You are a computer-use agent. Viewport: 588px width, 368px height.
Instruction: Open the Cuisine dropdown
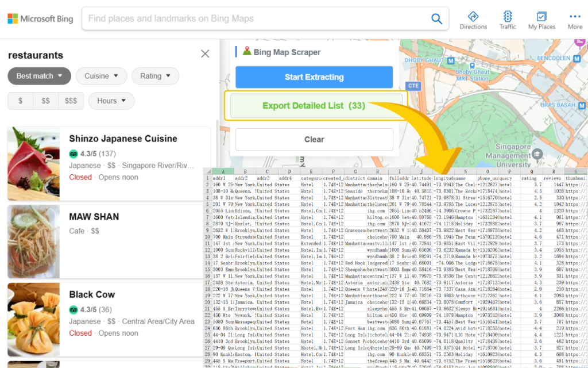(101, 76)
